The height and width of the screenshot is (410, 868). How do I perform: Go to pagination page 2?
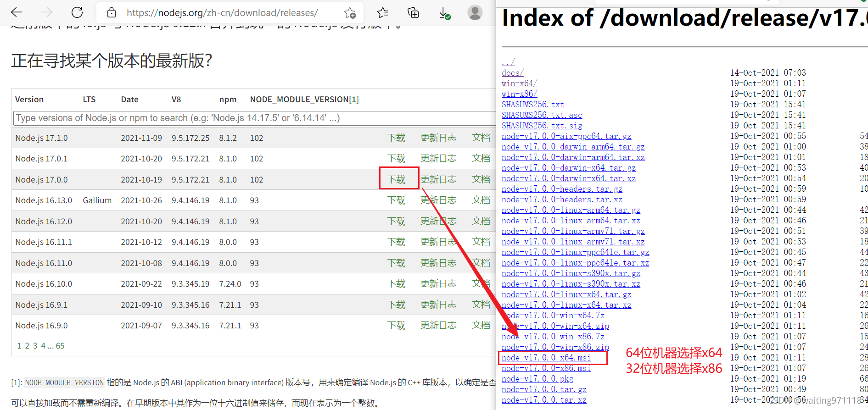pos(27,346)
